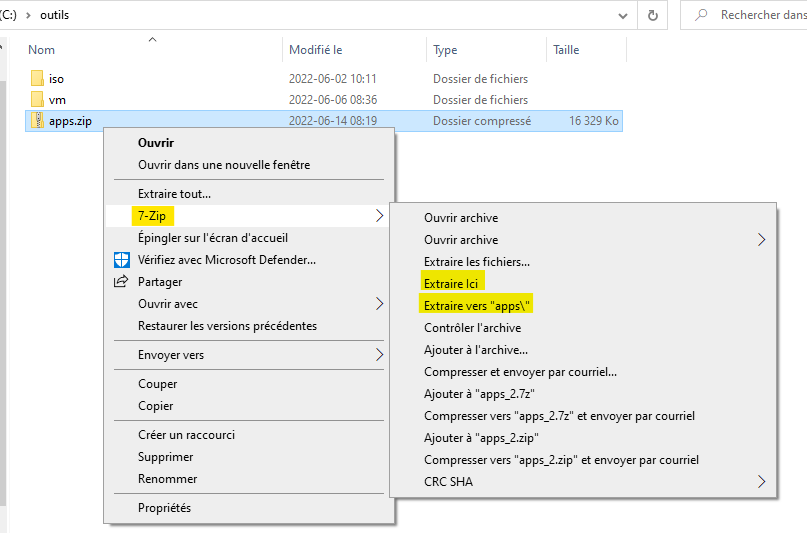Image resolution: width=807 pixels, height=533 pixels.
Task: Sort by the Taille column header
Action: coord(567,50)
